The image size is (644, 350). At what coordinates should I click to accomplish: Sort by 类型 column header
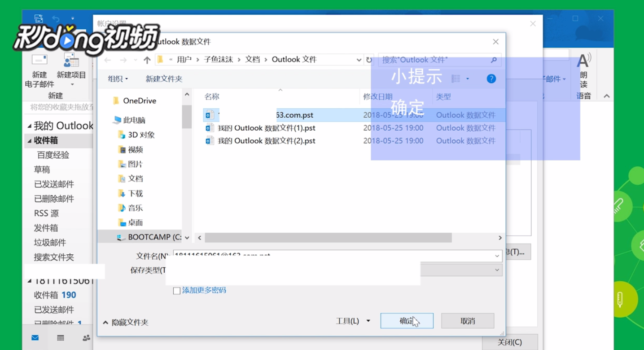point(443,97)
